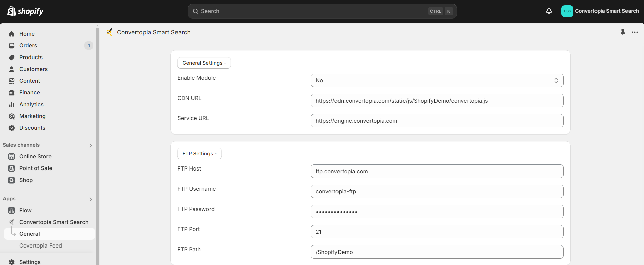
Task: Click the Marketing target icon
Action: click(x=12, y=116)
